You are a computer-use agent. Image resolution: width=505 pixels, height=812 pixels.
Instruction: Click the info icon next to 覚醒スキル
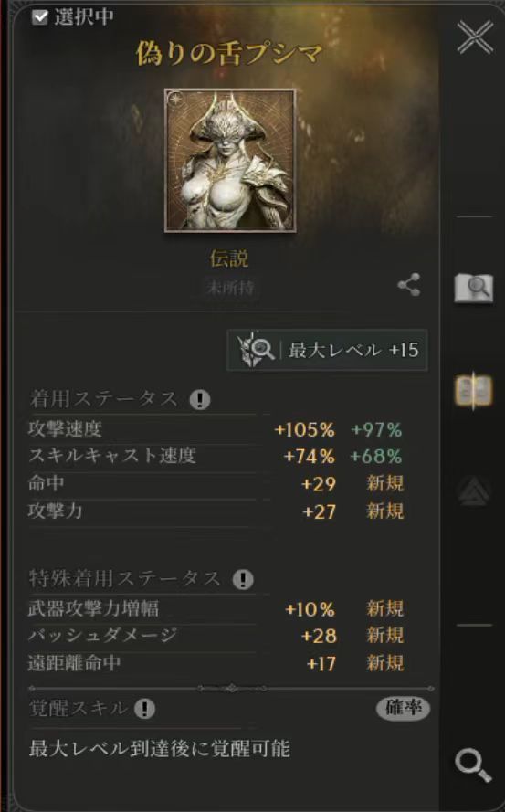[144, 709]
